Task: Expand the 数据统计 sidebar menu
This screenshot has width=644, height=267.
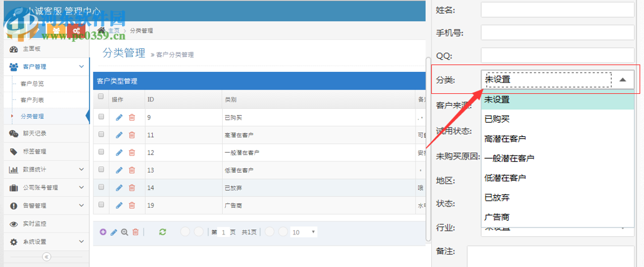Action: coord(45,169)
